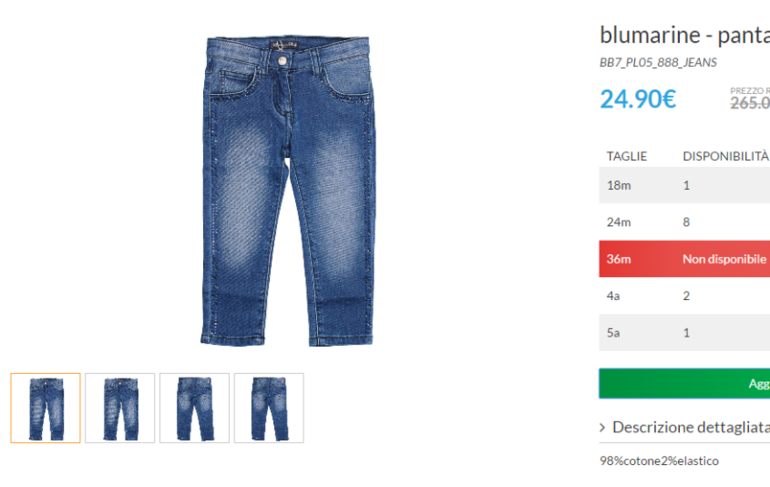Open the Descrizione dettagliata section heading
This screenshot has height=487, width=770.
point(691,427)
